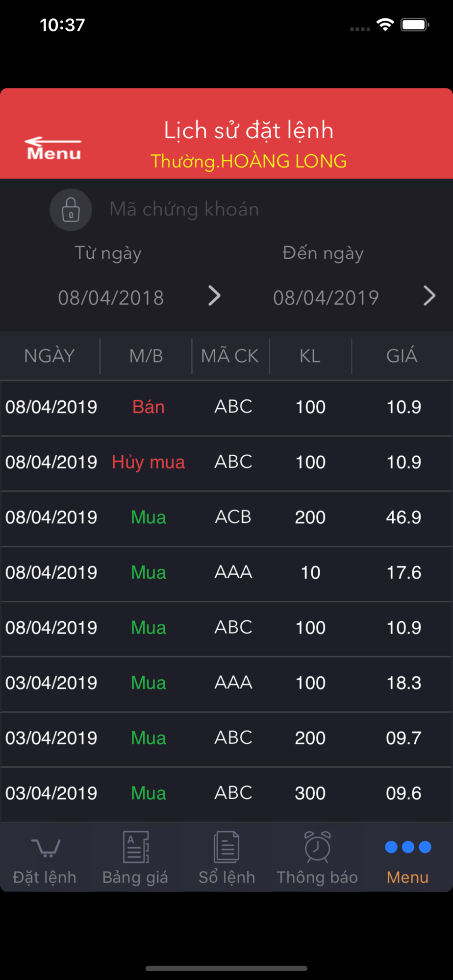Open Sổ lệnh order book icon
Image resolution: width=453 pixels, height=980 pixels.
tap(226, 847)
